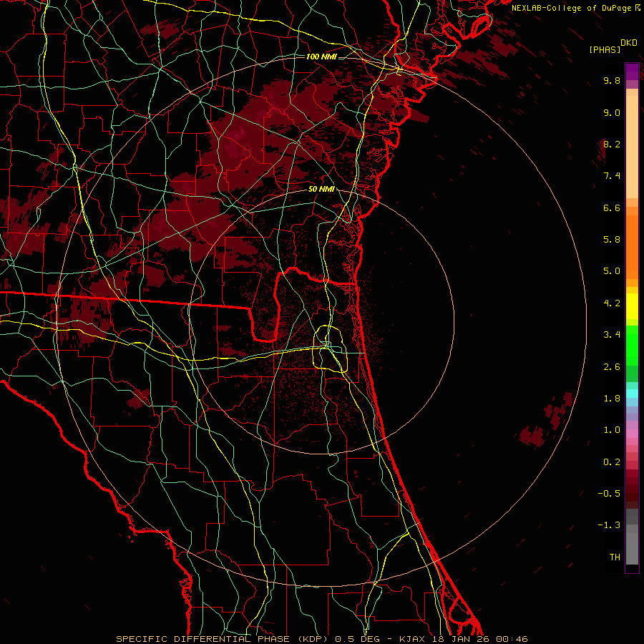Select the 100 NMI range ring label
644x644 pixels.
(321, 57)
